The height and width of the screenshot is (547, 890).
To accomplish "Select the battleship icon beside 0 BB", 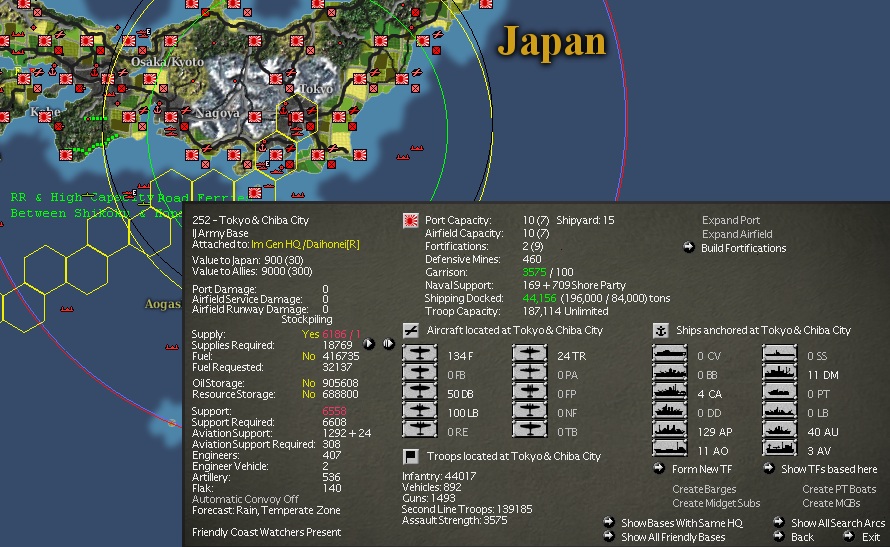I will tap(670, 373).
